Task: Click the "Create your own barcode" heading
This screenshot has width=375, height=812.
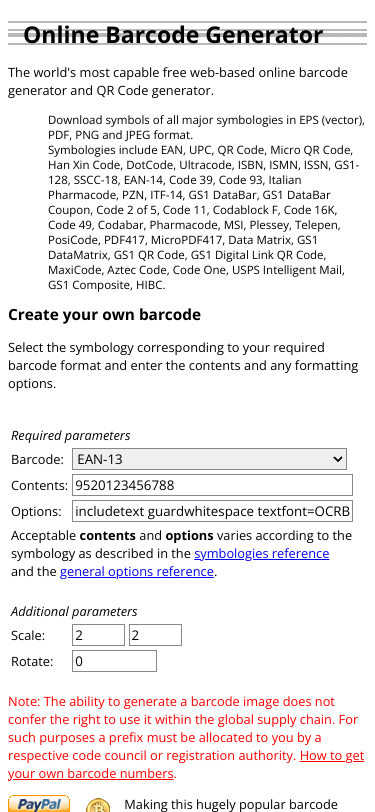Action: pyautogui.click(x=104, y=315)
